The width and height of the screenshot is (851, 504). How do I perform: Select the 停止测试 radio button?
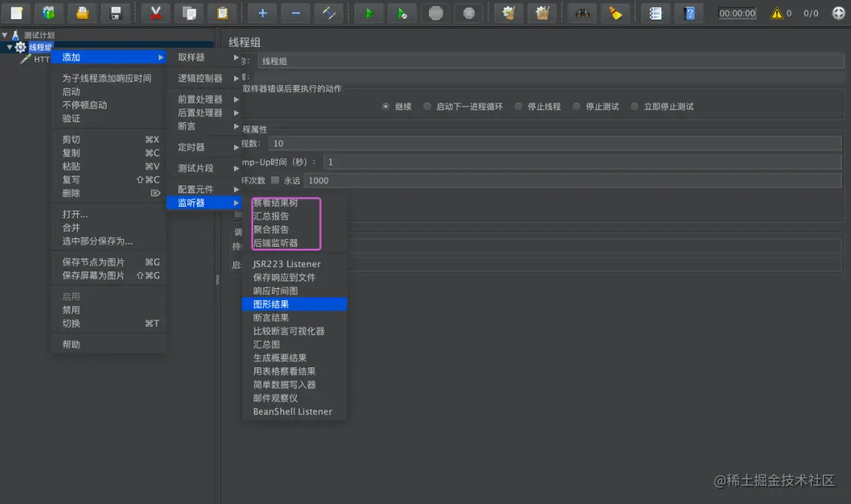[x=576, y=106]
